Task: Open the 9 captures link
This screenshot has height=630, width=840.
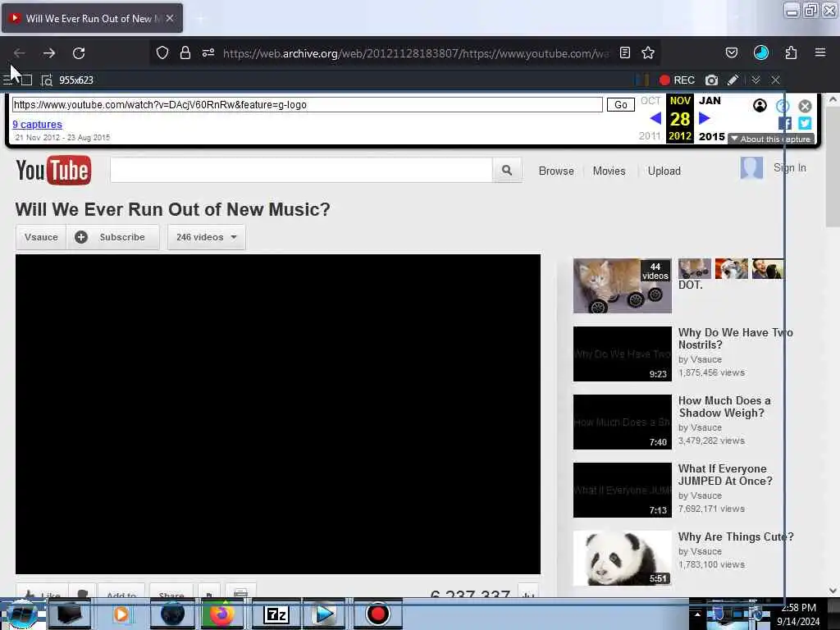Action: [x=37, y=125]
